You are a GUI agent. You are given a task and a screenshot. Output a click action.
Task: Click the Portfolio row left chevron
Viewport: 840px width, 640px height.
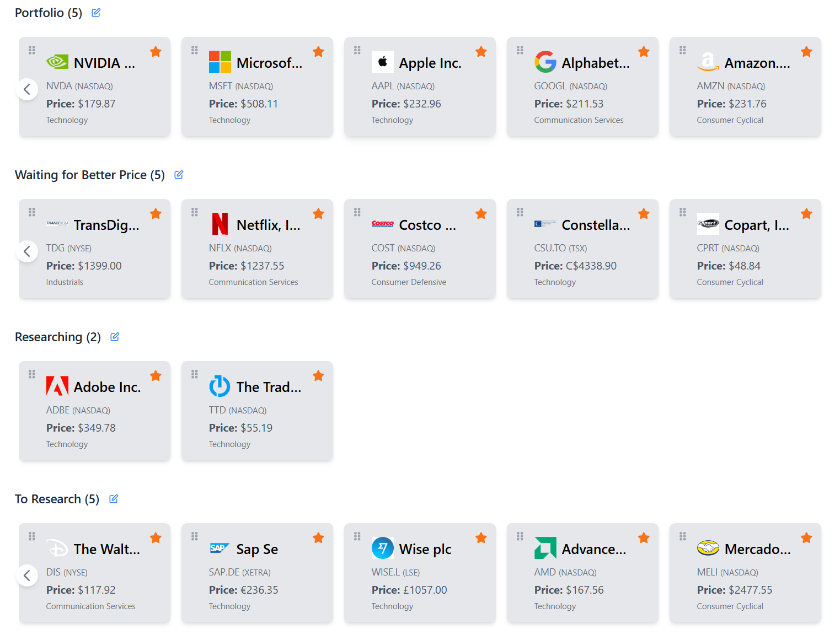[x=27, y=89]
